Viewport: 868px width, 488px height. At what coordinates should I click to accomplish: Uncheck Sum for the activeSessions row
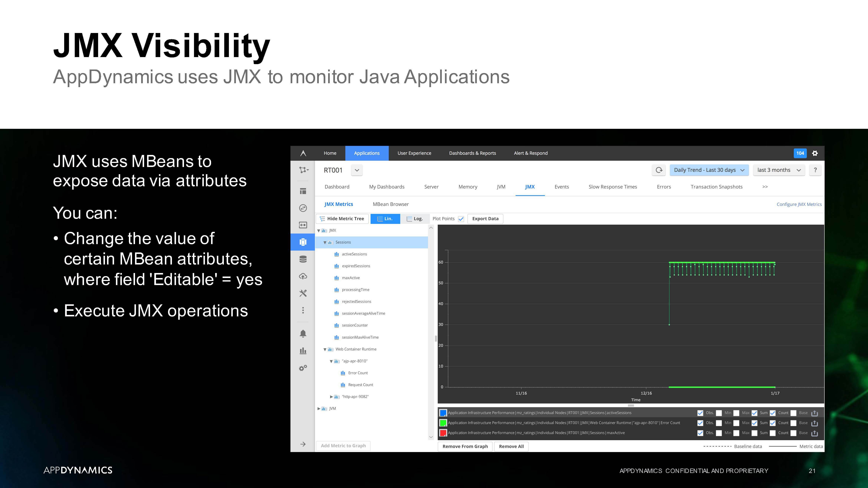pyautogui.click(x=754, y=413)
